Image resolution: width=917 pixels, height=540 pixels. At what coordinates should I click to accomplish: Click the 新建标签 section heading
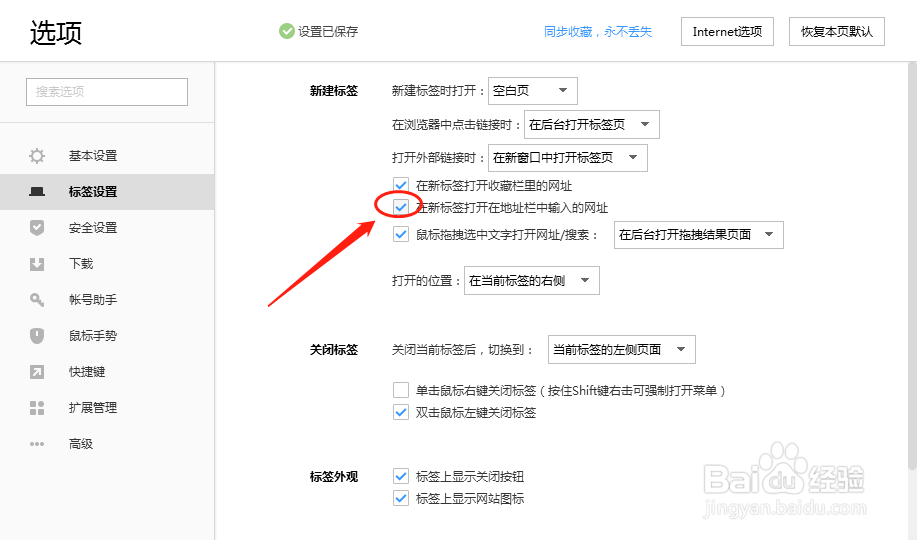[334, 91]
